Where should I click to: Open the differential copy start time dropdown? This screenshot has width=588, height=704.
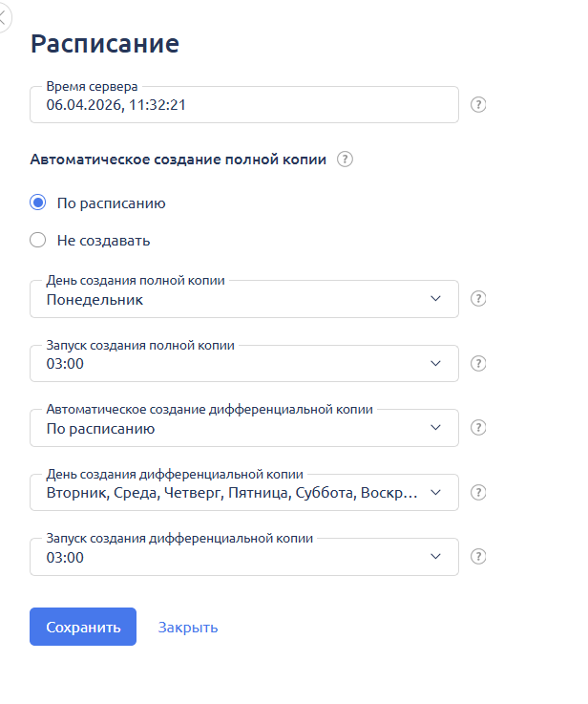click(x=244, y=557)
